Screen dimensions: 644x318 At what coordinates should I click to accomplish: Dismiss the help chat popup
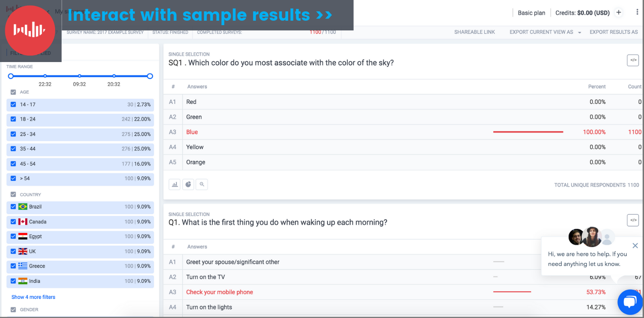[x=635, y=245]
